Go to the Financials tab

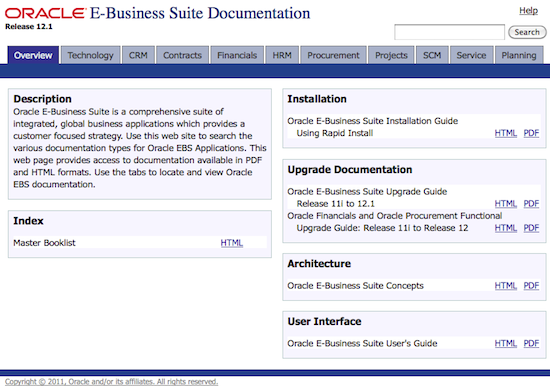tap(237, 55)
